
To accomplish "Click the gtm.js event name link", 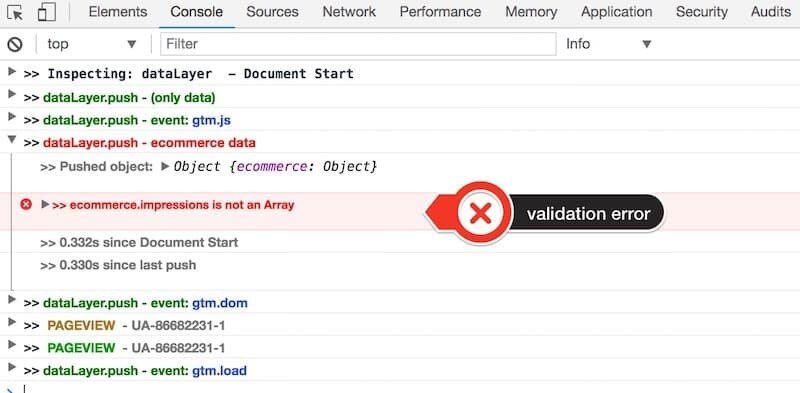I will pyautogui.click(x=211, y=120).
